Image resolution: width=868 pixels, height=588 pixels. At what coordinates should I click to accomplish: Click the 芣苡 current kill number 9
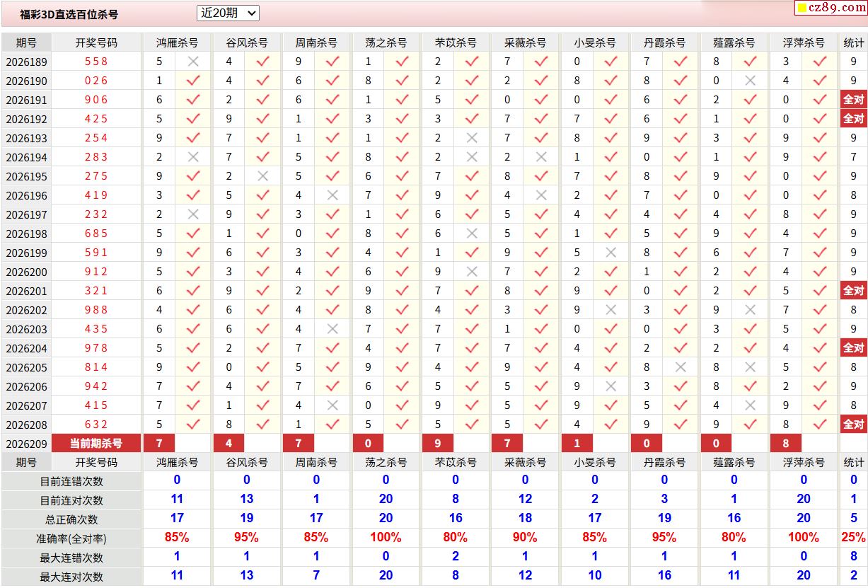point(438,444)
